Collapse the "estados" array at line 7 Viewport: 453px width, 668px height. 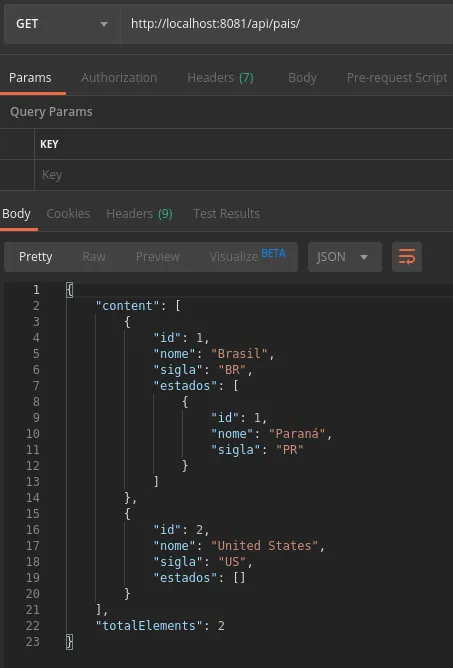click(x=60, y=386)
